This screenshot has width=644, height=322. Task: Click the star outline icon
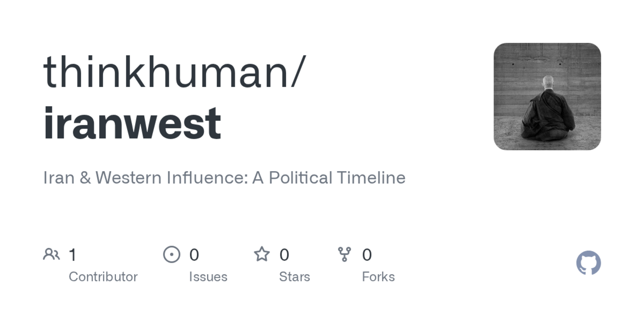(262, 254)
